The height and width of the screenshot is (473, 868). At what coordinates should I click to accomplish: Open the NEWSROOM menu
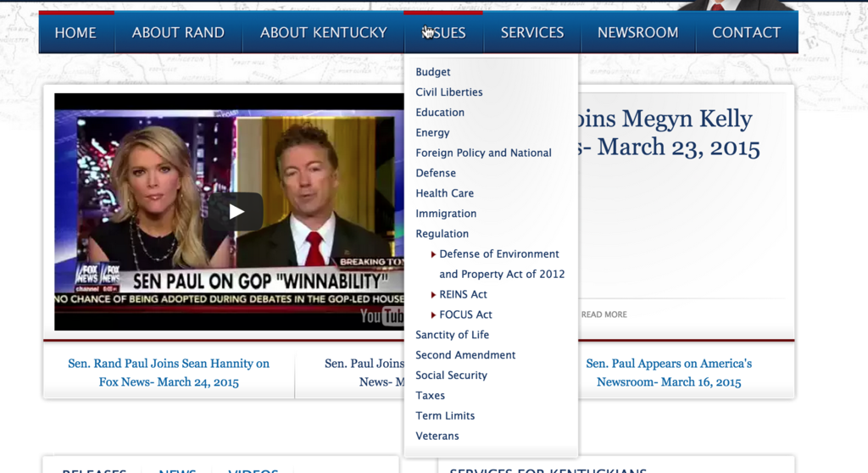click(637, 33)
